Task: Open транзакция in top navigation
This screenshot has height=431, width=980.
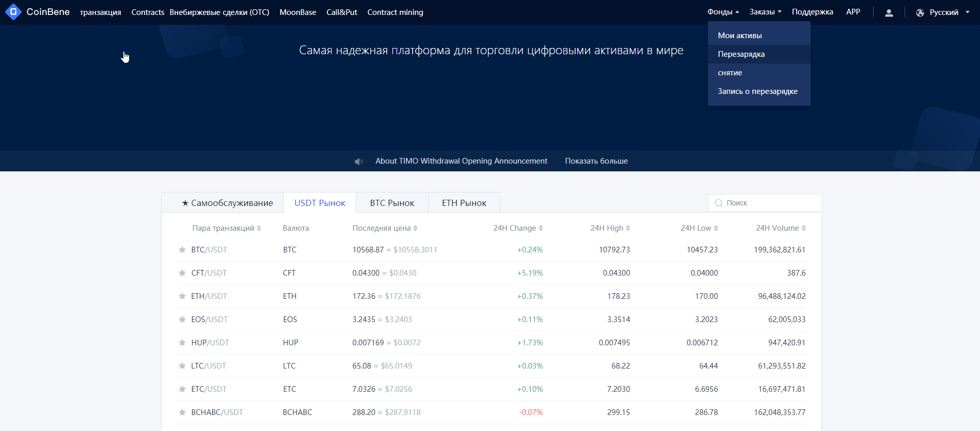Action: pos(101,12)
